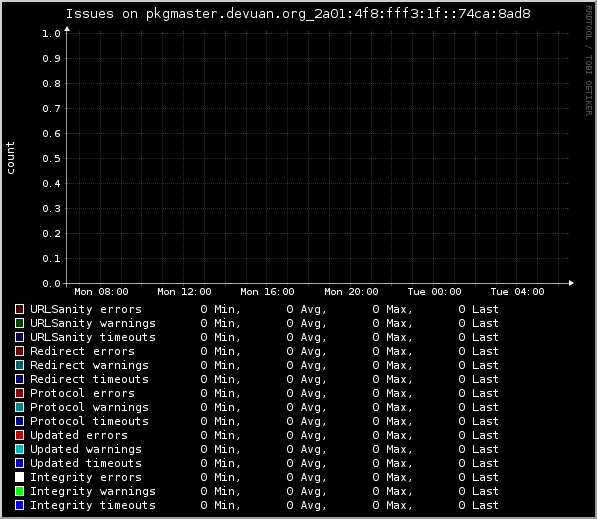Click the 0.5 value on y-axis

[x=51, y=158]
